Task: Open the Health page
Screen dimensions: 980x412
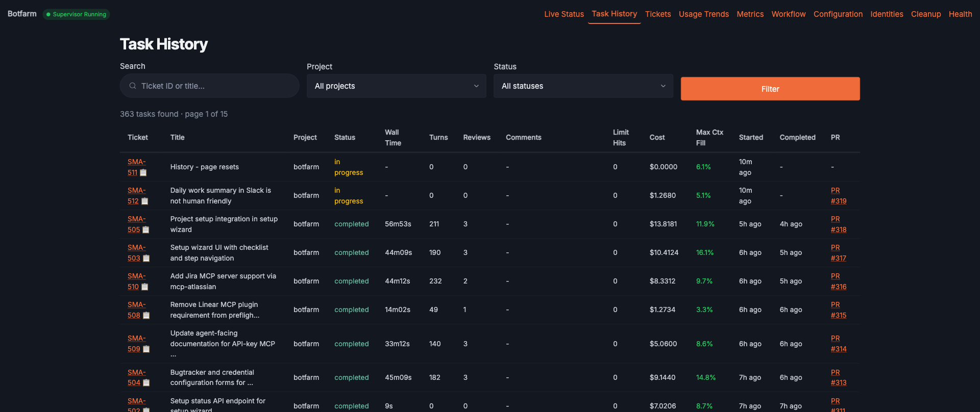Action: coord(961,14)
